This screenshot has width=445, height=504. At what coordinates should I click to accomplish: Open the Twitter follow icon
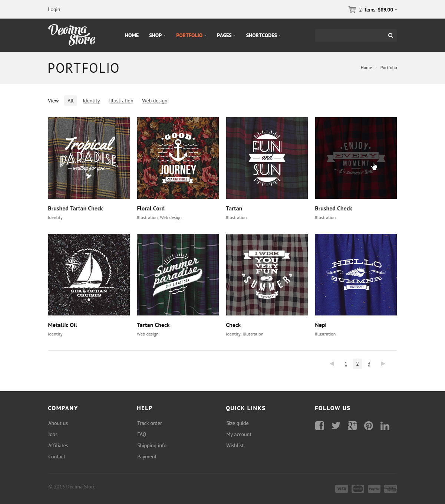(336, 426)
